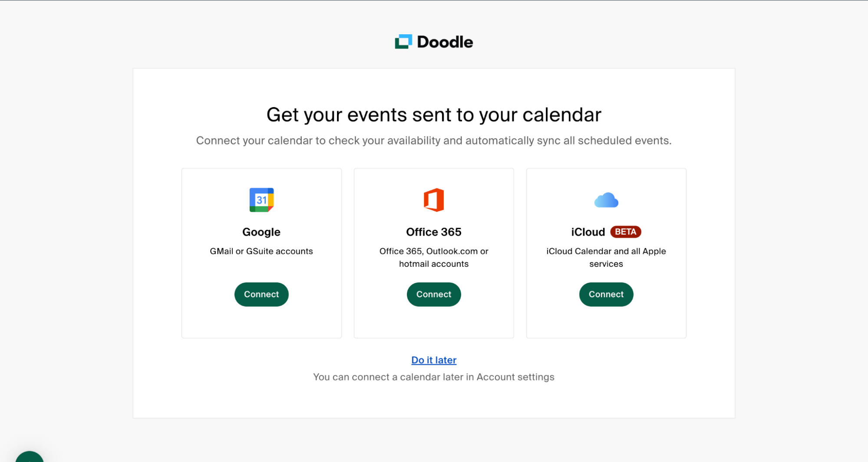Click the Account settings hint text

tap(434, 377)
